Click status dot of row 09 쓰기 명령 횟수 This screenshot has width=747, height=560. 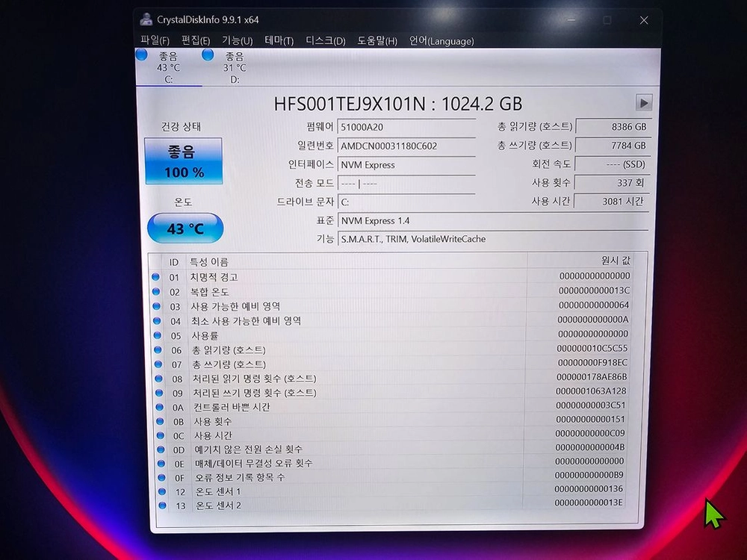(160, 393)
